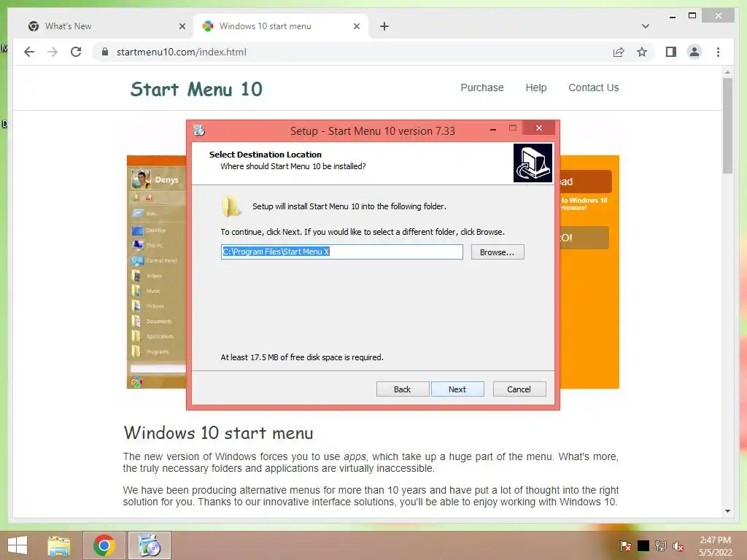Screen dimensions: 747x560
Task: Click scrollbar down arrow on page
Action: pos(727,511)
